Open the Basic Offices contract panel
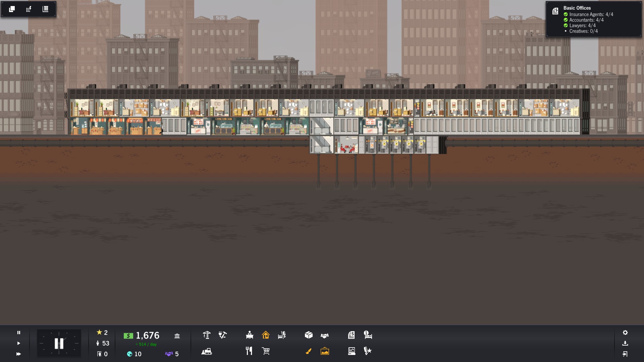The image size is (644, 362). [x=594, y=19]
